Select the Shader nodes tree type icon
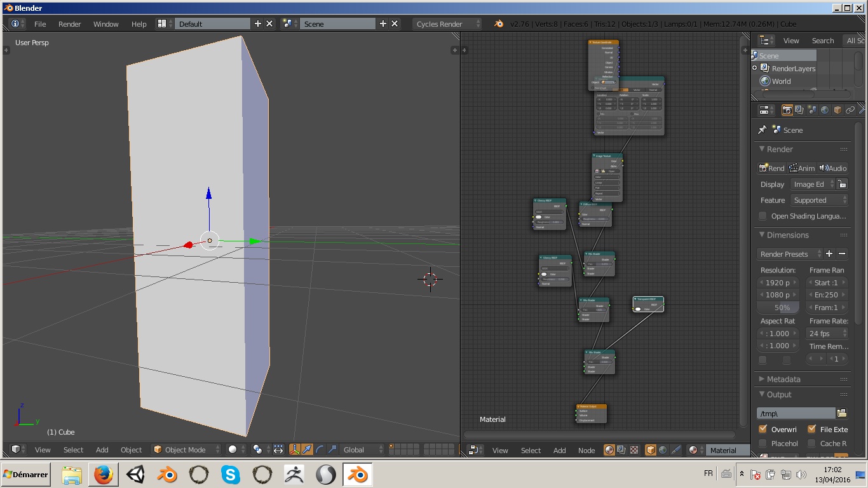 pyautogui.click(x=609, y=450)
